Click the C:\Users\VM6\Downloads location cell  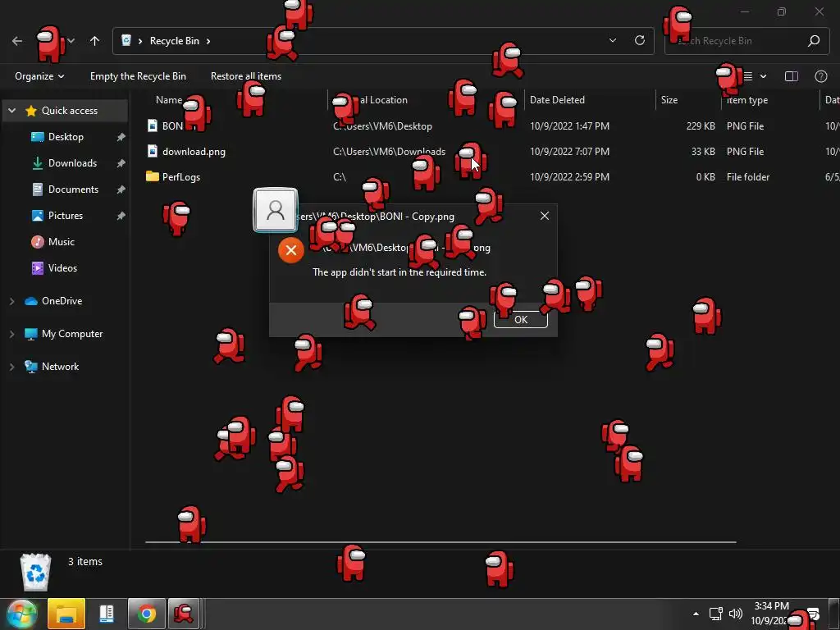pyautogui.click(x=390, y=152)
